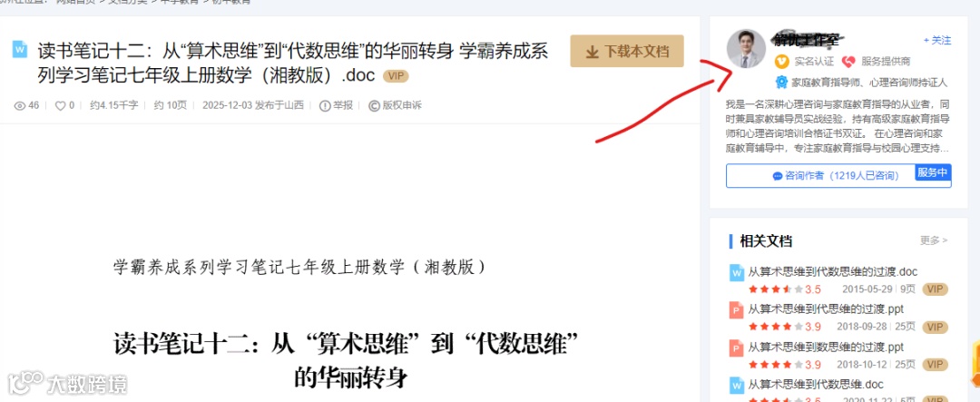Click the 版权申诉 copyright icon
This screenshot has width=980, height=402.
(x=374, y=105)
